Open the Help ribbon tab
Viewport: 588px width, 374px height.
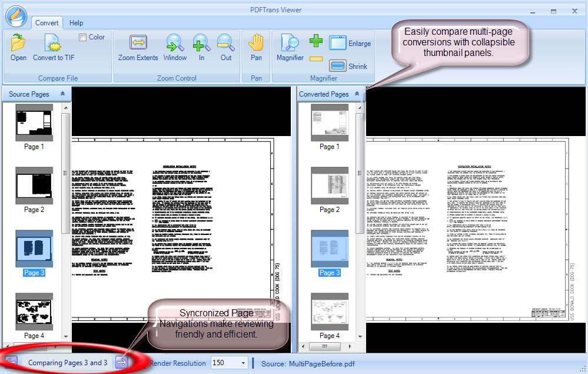point(76,23)
